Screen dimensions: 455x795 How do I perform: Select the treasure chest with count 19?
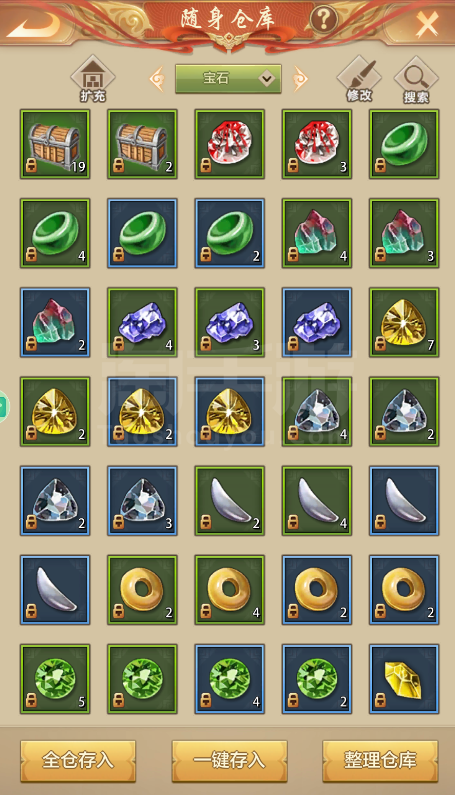coord(55,144)
